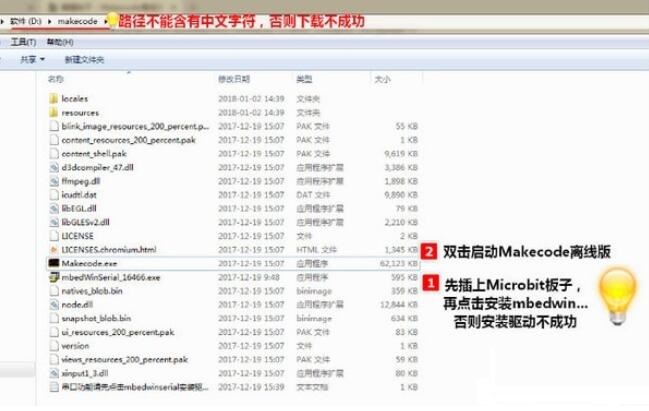Select the icudtl.dat file name
Image resolution: width=649 pixels, height=411 pixels.
coord(79,195)
